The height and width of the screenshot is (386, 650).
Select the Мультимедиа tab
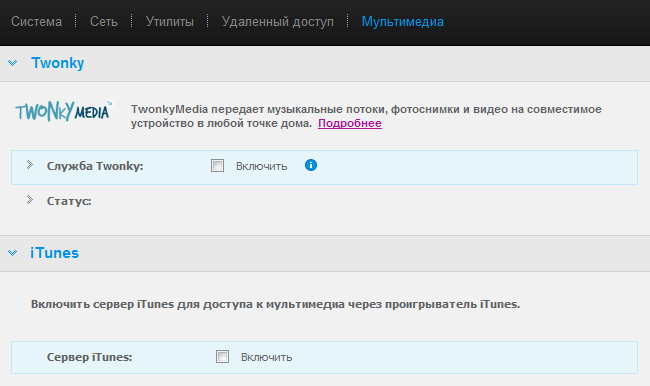point(403,22)
